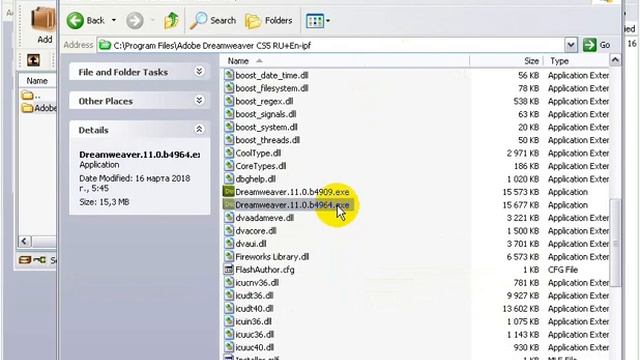Click the Dreamweaver.11.0.b4909.exe application icon
This screenshot has height=360, width=640.
coord(229,191)
